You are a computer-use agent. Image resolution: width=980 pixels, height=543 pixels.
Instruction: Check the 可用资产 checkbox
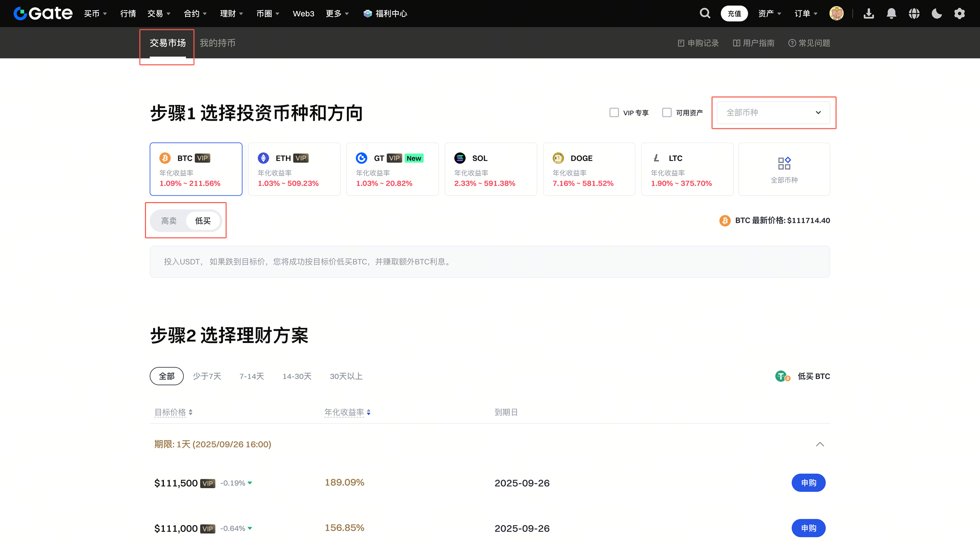point(667,113)
